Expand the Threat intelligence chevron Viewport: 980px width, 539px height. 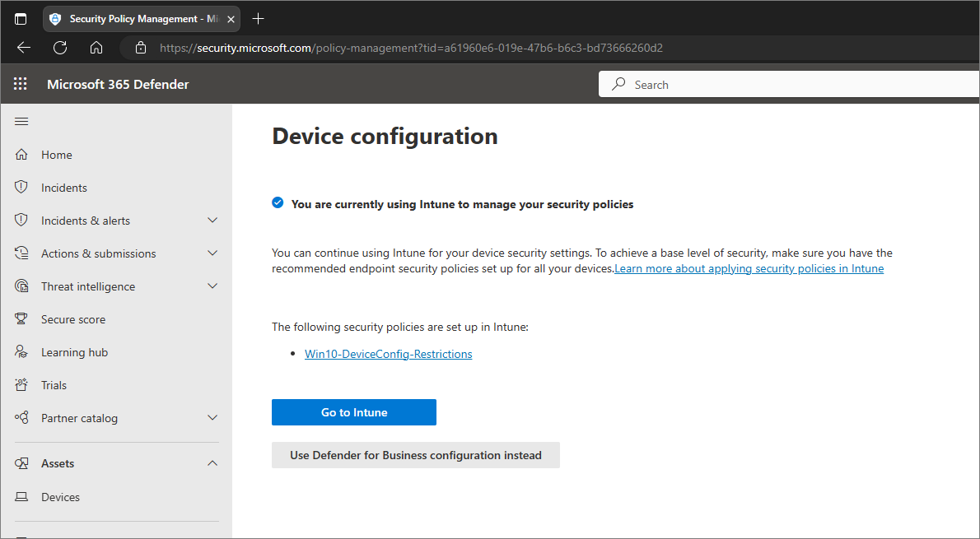(x=212, y=286)
